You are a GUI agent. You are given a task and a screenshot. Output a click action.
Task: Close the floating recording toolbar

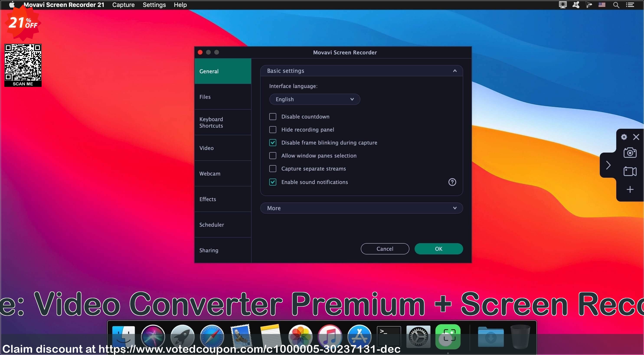[x=637, y=137]
